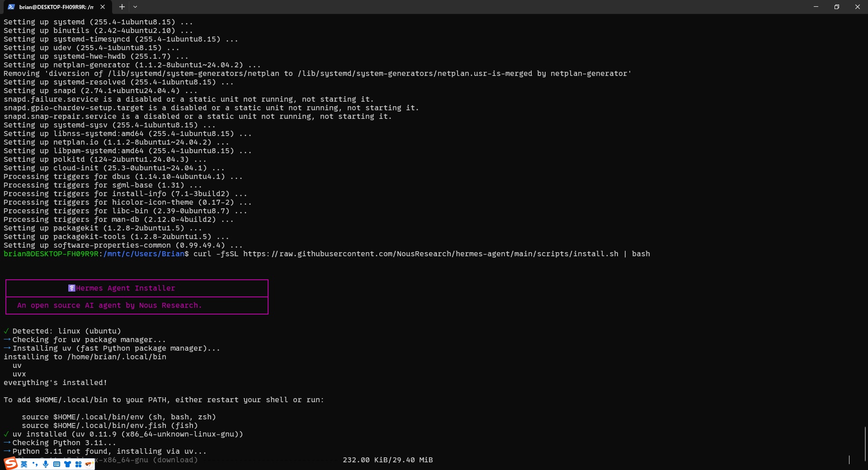The width and height of the screenshot is (868, 470).
Task: Click 'Setting up binutils' output line
Action: [99, 31]
